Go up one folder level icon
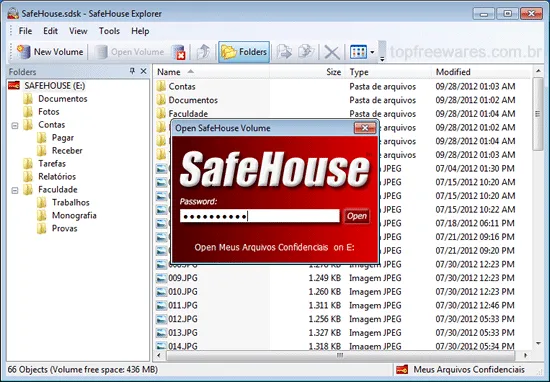The width and height of the screenshot is (550, 382). click(203, 52)
